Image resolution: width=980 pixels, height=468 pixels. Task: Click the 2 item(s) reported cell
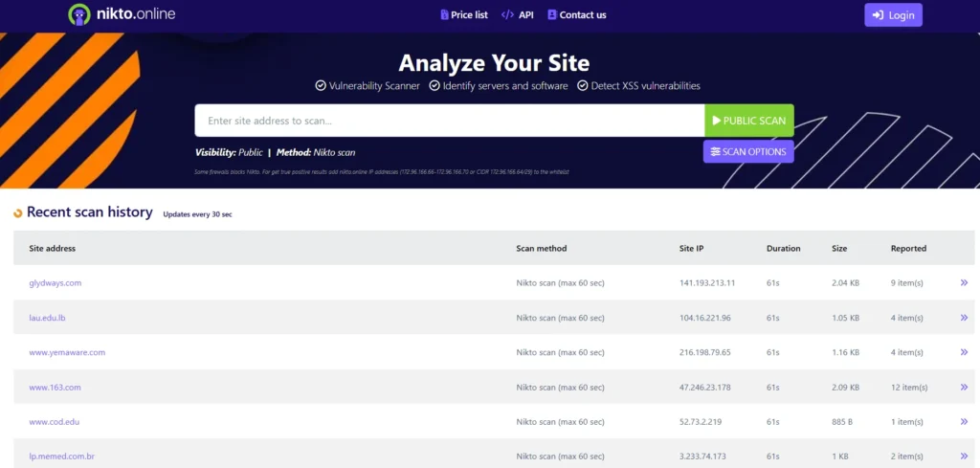point(907,457)
